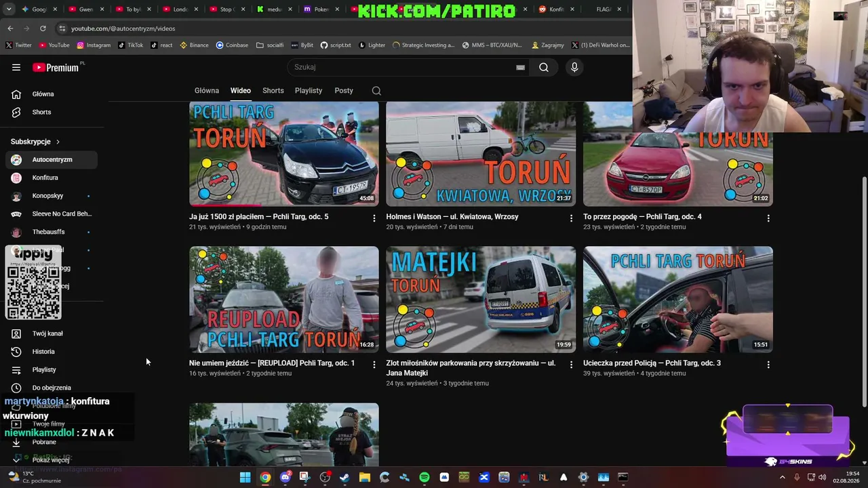This screenshot has height=488, width=868.
Task: Open Discord from the taskbar
Action: [x=285, y=477]
